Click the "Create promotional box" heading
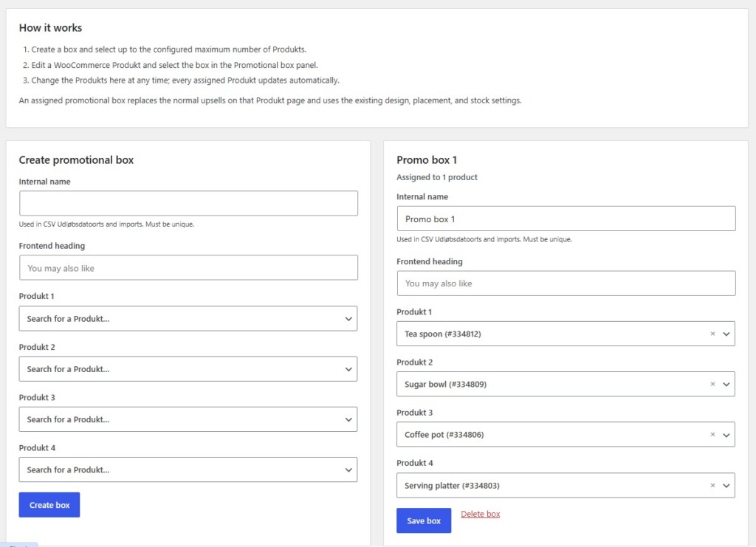756x547 pixels. pos(76,160)
